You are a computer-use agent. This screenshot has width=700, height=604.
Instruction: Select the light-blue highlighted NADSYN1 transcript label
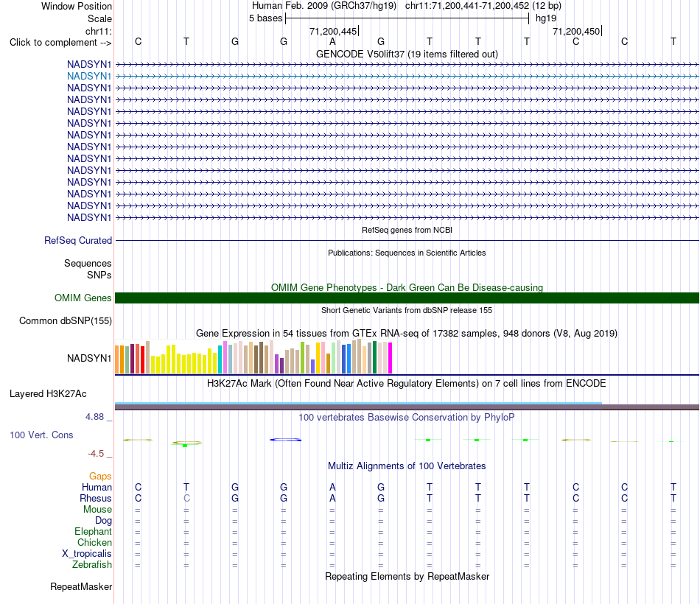89,77
